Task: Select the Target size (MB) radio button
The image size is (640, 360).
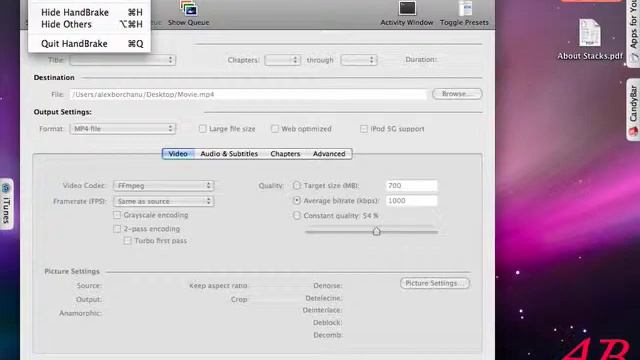Action: [x=297, y=186]
